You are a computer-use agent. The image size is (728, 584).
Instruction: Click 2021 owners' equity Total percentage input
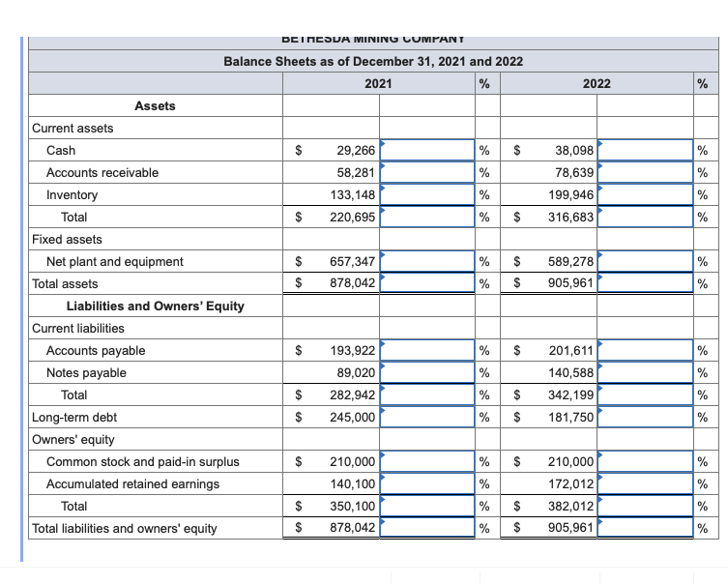tap(427, 506)
